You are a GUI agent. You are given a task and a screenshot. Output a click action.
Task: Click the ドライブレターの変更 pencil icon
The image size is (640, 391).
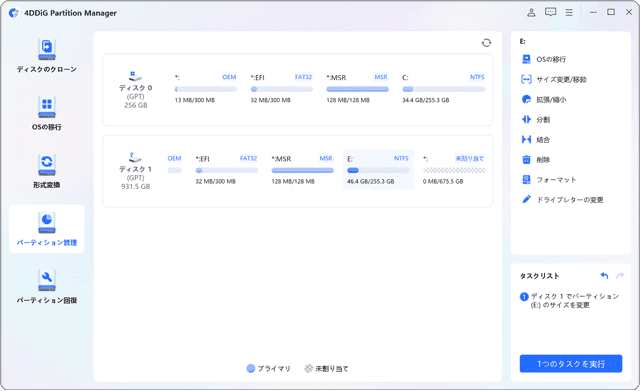527,199
